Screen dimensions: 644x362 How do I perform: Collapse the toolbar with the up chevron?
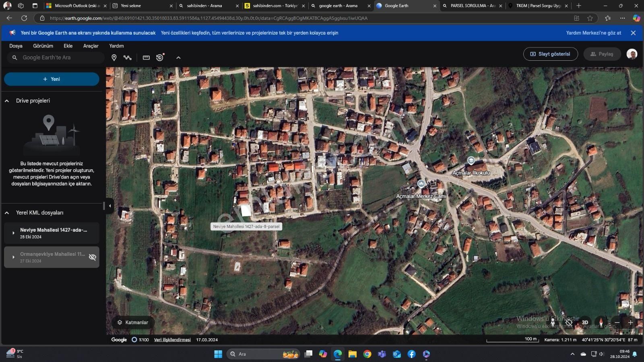178,58
